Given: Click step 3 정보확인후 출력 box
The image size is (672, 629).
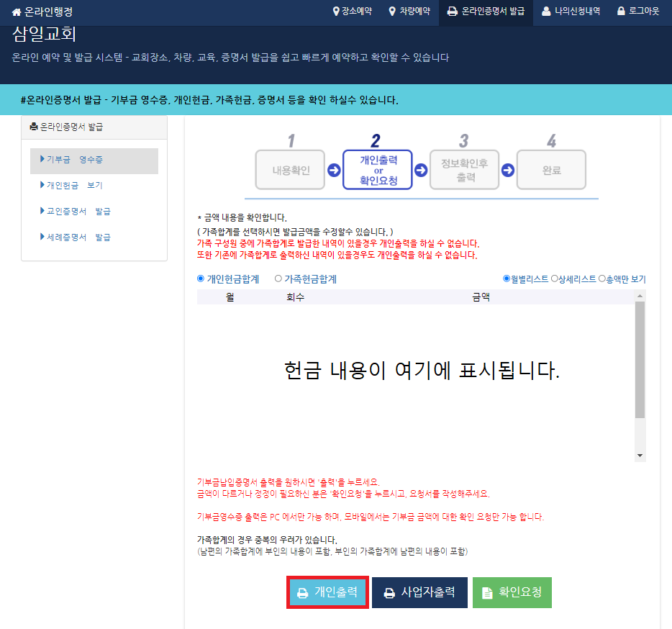Looking at the screenshot, I should coord(464,170).
